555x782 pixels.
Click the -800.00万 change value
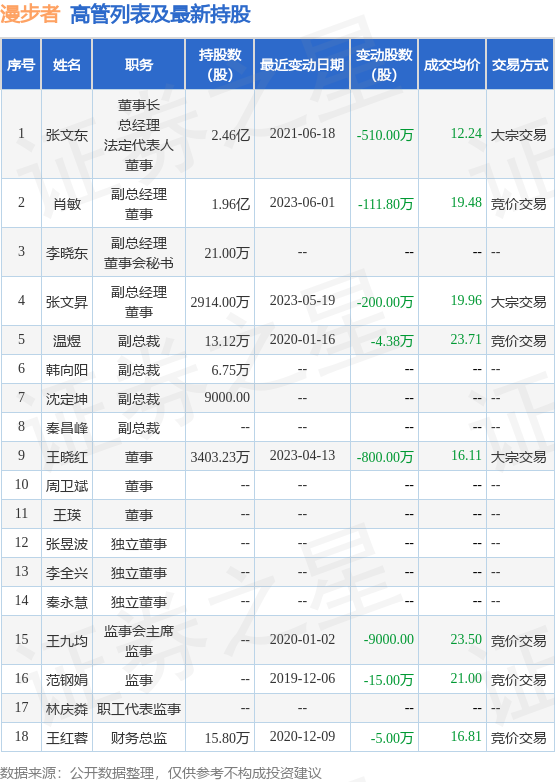[385, 456]
